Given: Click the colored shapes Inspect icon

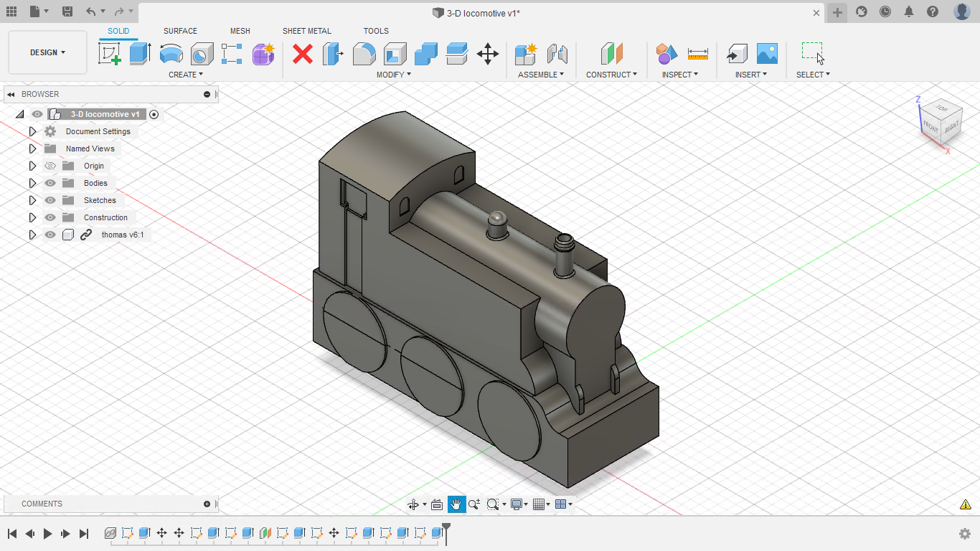Looking at the screenshot, I should point(666,54).
